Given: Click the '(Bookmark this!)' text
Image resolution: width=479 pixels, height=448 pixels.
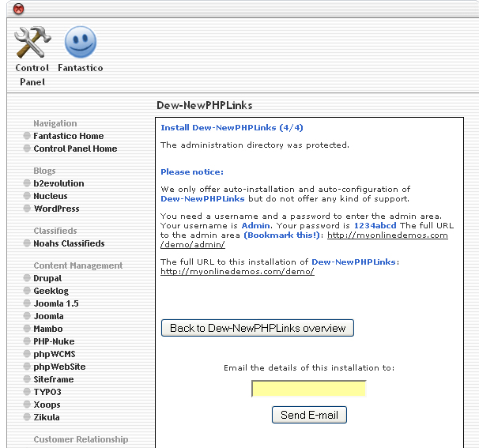Looking at the screenshot, I should pos(281,235).
